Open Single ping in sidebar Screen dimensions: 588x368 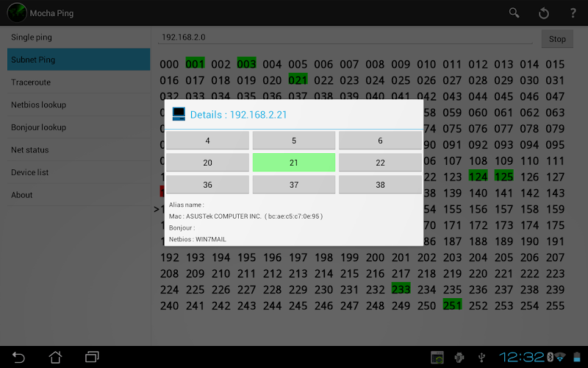pos(79,38)
